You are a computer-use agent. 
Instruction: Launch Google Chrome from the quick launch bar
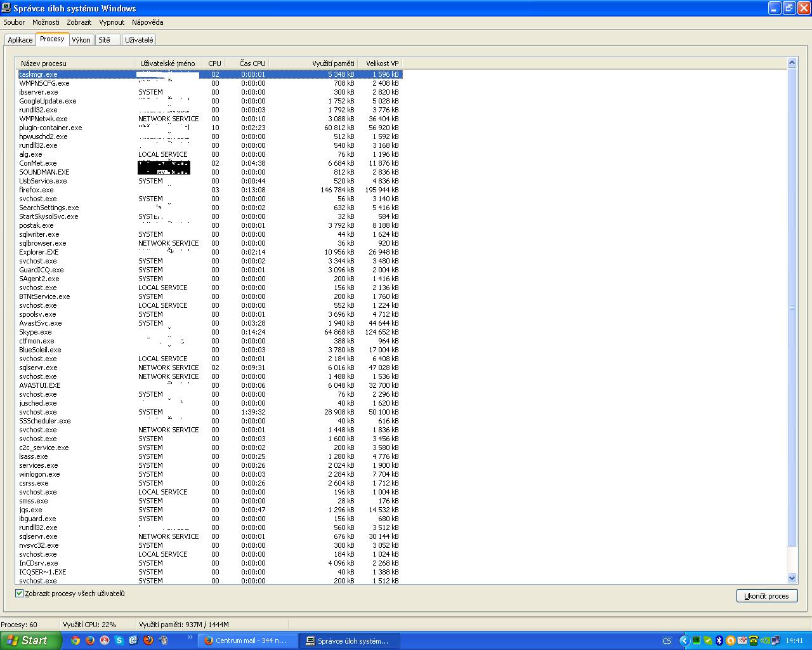click(x=75, y=640)
